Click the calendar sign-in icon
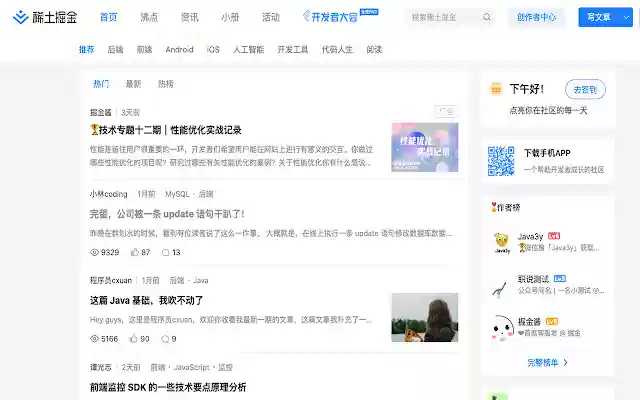The width and height of the screenshot is (640, 400). click(496, 89)
